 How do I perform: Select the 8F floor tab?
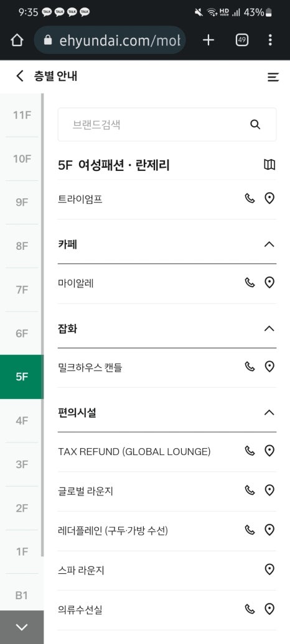[x=21, y=246]
